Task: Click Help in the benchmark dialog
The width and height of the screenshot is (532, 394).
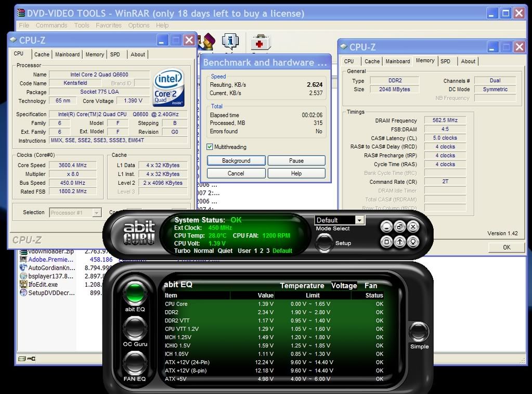Action: coord(296,173)
